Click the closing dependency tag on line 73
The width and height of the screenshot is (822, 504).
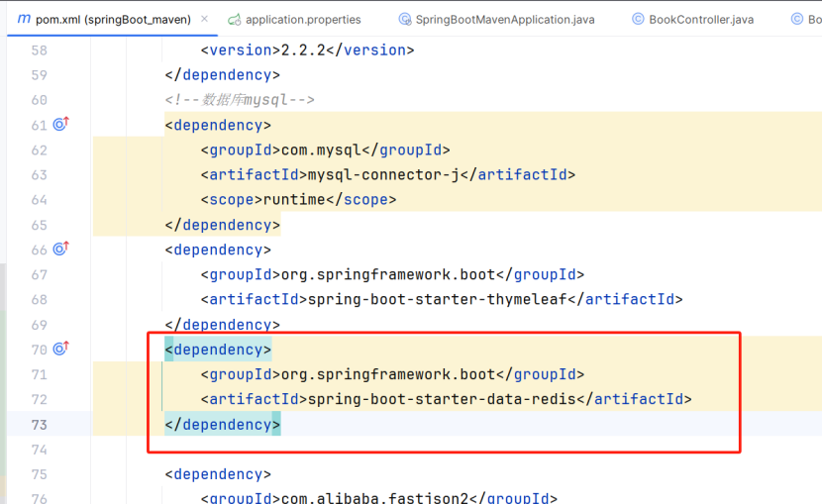point(222,425)
